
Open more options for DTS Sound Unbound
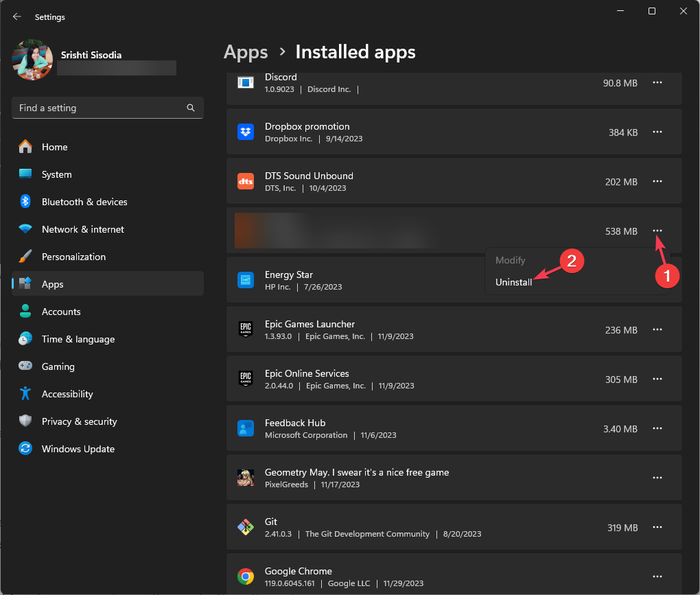point(657,181)
